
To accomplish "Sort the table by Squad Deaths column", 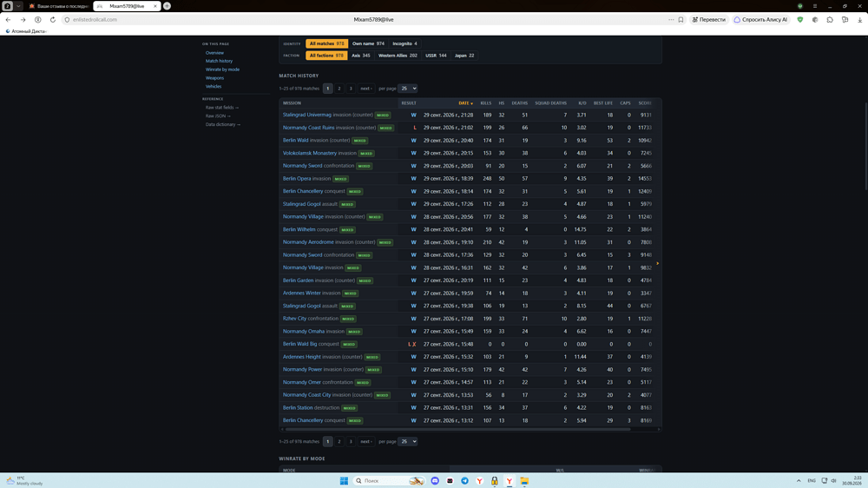I will [550, 103].
